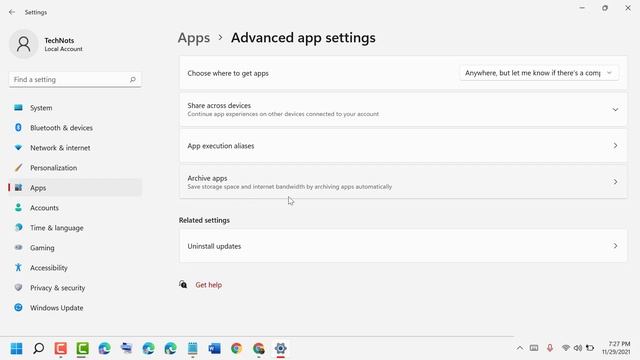
Task: Open the Archive apps page
Action: 403,182
